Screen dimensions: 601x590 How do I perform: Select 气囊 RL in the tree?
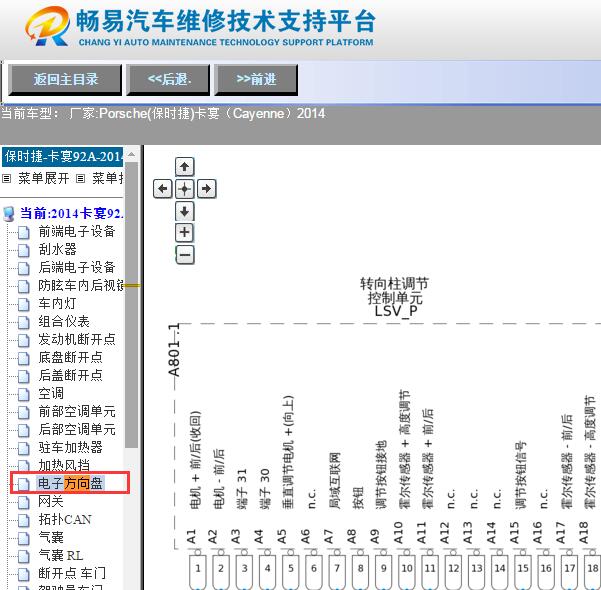point(61,555)
